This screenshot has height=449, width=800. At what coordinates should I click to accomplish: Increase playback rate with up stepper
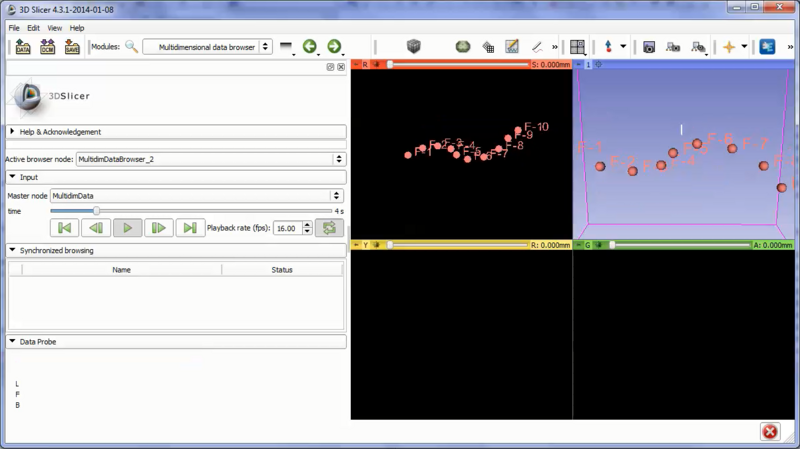click(307, 225)
